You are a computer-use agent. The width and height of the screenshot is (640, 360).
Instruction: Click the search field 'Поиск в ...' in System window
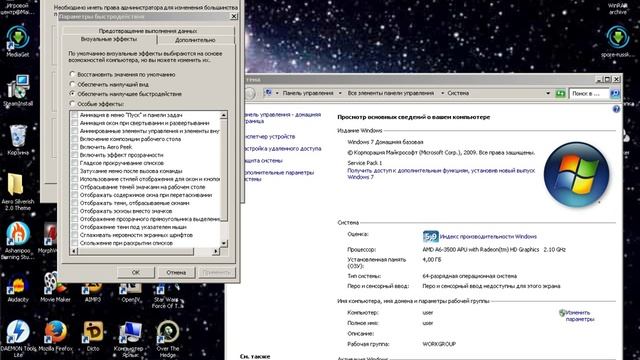[589, 93]
